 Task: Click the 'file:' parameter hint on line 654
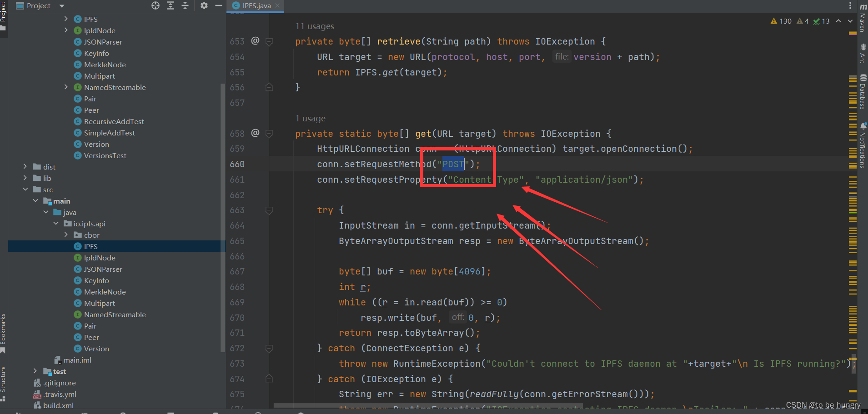click(562, 57)
